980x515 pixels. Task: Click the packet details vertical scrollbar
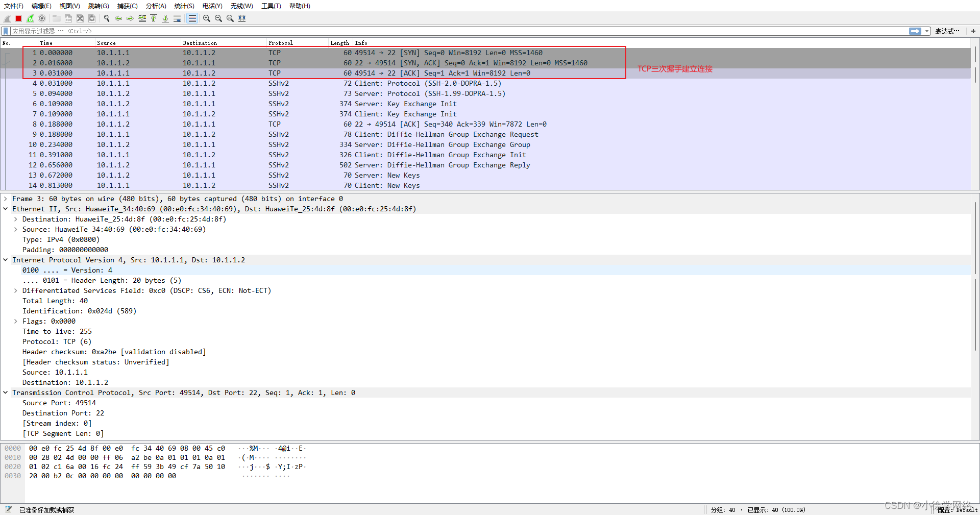975,316
